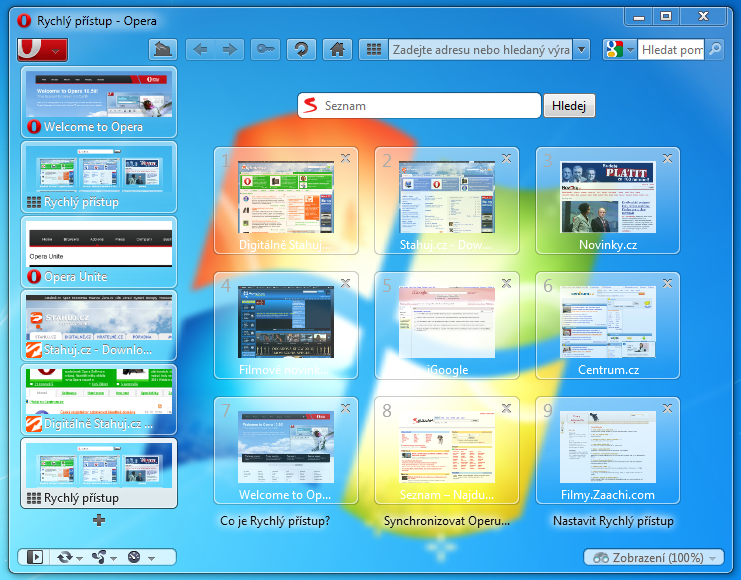Remove Speed Dial 2 with its X

click(x=506, y=158)
